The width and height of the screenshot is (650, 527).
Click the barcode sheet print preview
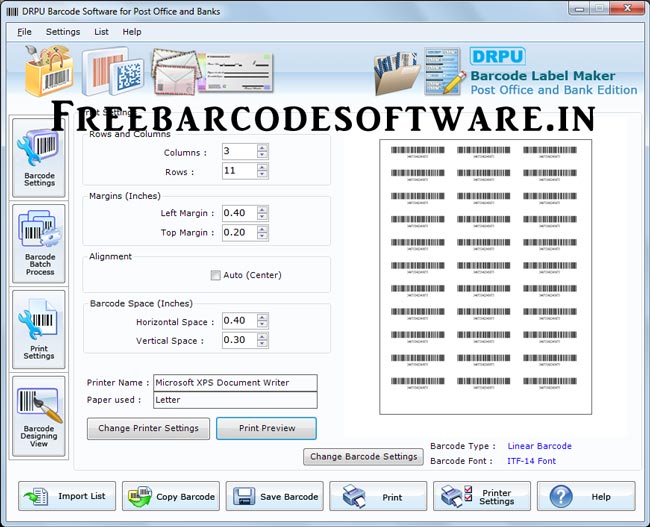coord(485,277)
